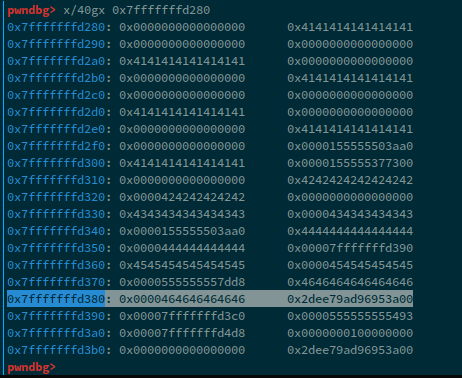Screen dimensions: 462x378
Task: Select address label 0x7fffffffd3a0:
Action: pyautogui.click(x=59, y=333)
